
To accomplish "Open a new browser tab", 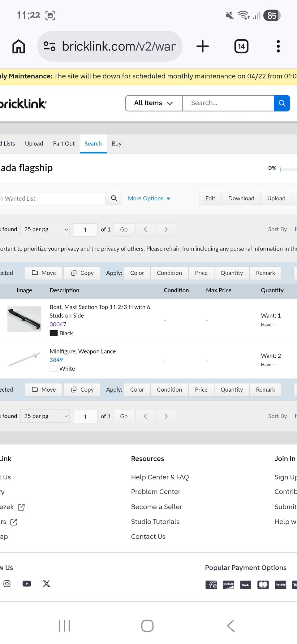I will [x=203, y=46].
